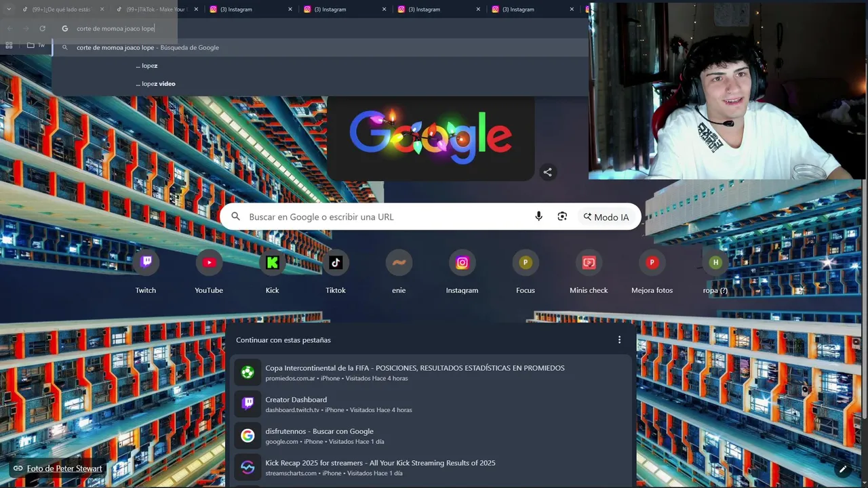Open the enie shortcut icon
The width and height of the screenshot is (868, 488).
(399, 262)
